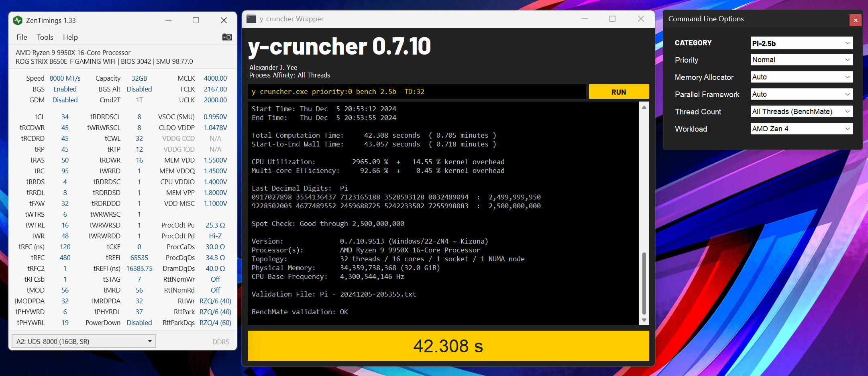
Task: Click the Speed value 8000 MT/s
Action: point(65,78)
